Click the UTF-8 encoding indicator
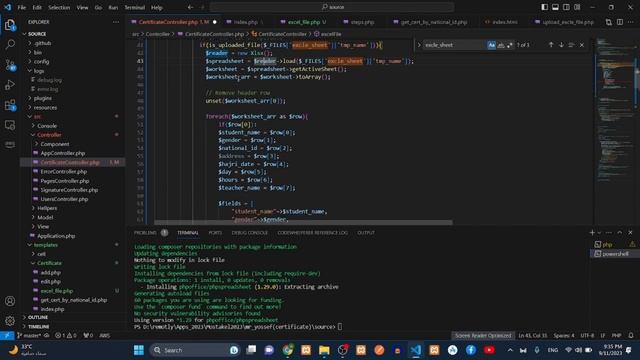 [587, 336]
